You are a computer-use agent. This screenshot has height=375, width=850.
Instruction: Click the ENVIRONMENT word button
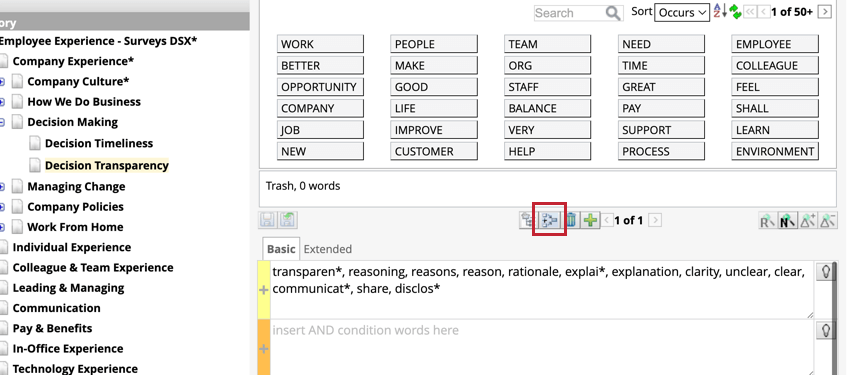tap(775, 151)
